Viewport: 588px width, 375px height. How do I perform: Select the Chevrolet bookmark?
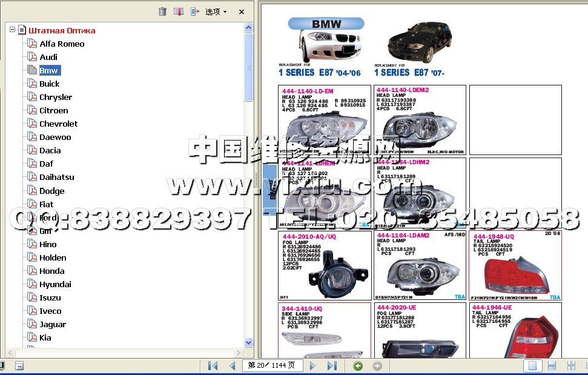(58, 124)
